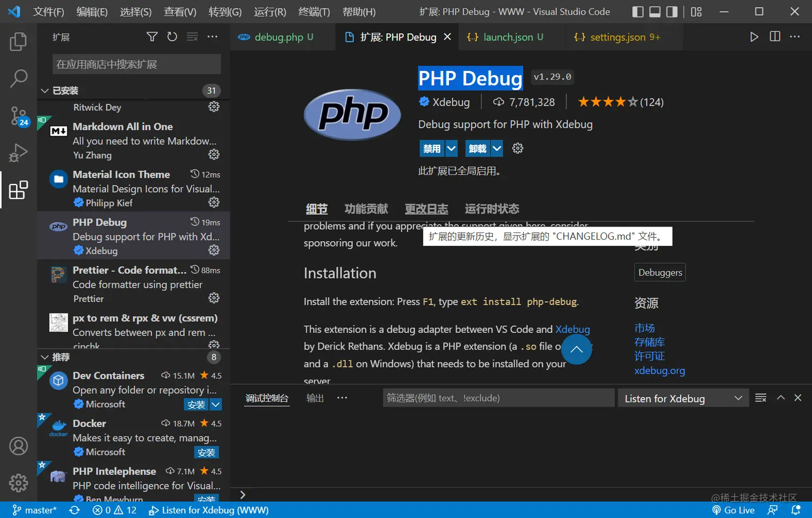Open the Uninstall button dropdown arrow

click(497, 149)
